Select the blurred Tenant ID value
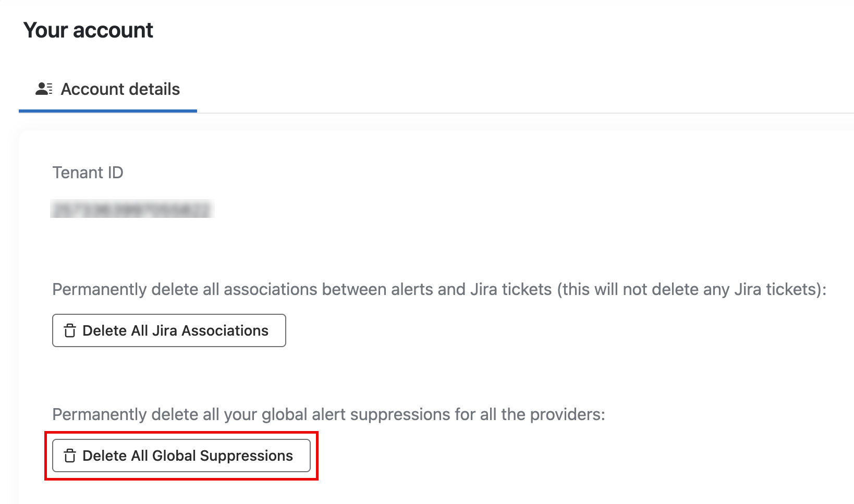 click(132, 210)
